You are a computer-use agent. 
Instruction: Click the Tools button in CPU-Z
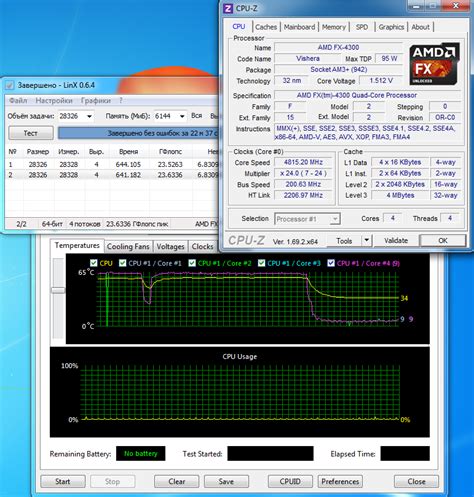pyautogui.click(x=344, y=240)
